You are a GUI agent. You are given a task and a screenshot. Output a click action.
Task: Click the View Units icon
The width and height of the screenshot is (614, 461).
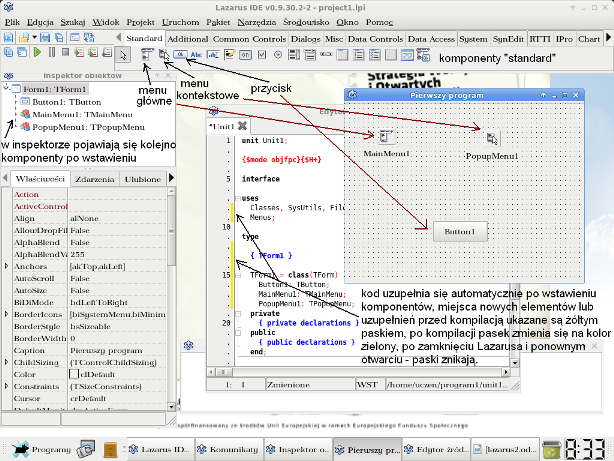[8, 52]
